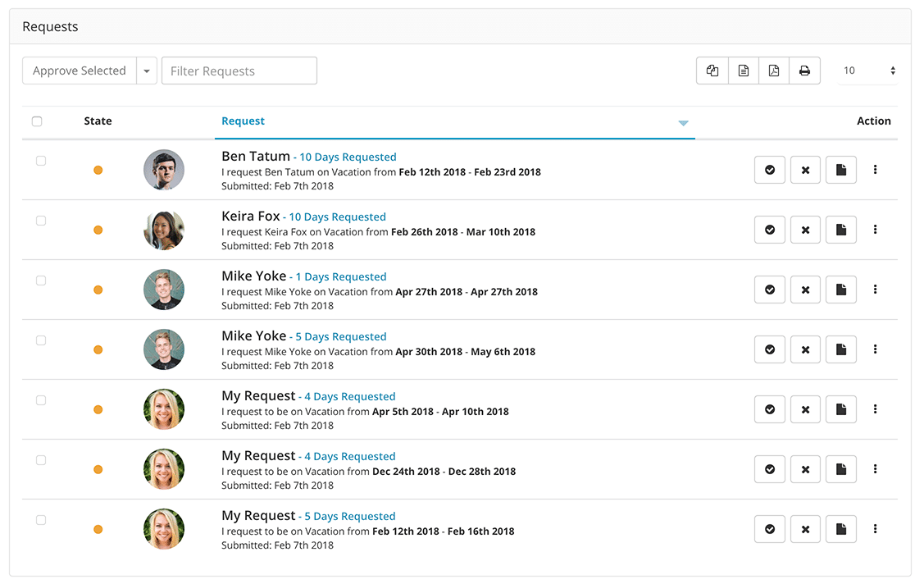Click the copy-to-clipboard export icon
This screenshot has width=924, height=584.
pyautogui.click(x=711, y=71)
